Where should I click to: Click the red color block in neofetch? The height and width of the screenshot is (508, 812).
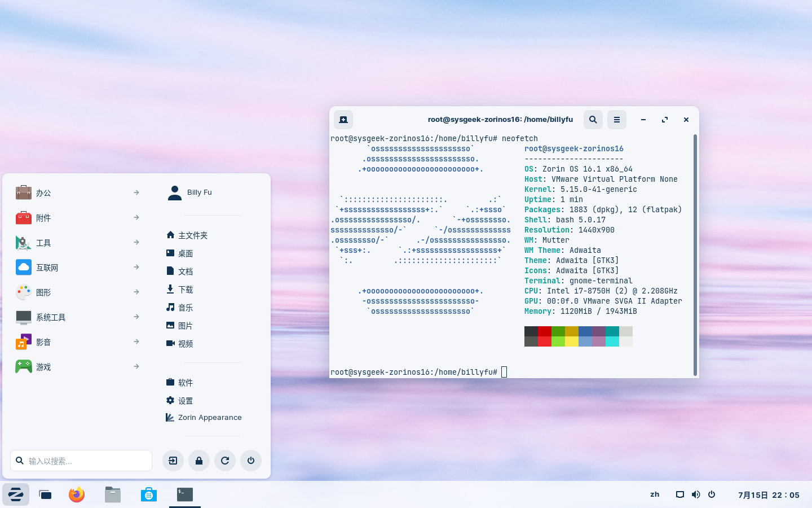pyautogui.click(x=545, y=331)
